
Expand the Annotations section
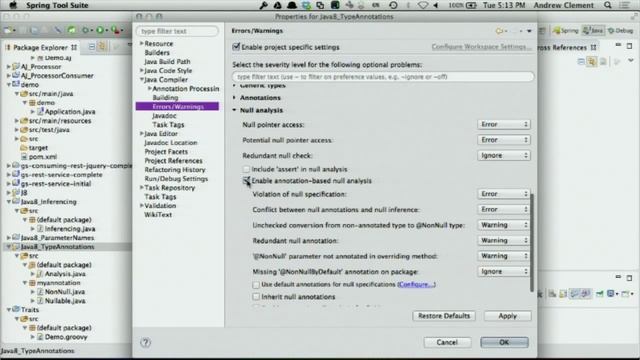click(x=234, y=98)
